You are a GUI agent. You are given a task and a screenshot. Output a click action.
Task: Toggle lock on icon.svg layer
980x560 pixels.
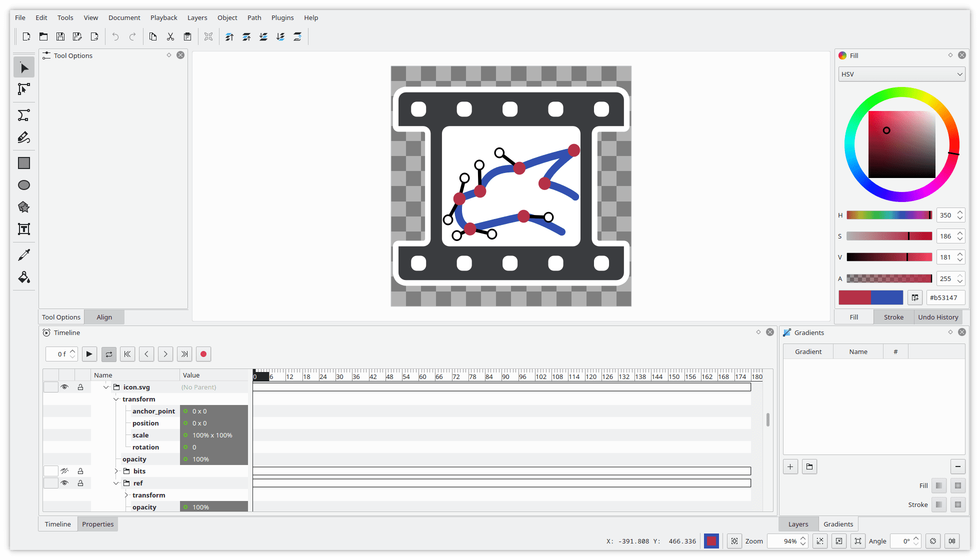pyautogui.click(x=80, y=387)
